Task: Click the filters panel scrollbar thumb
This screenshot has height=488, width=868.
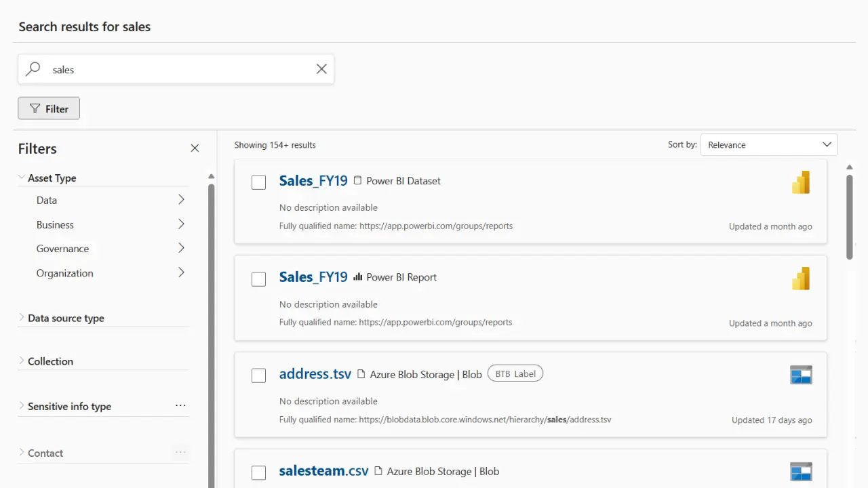Action: 212,335
